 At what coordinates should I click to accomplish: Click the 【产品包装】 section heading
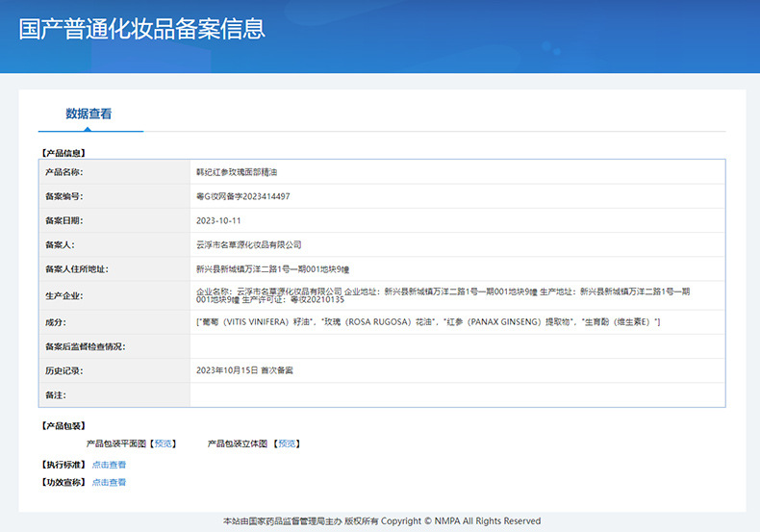point(63,426)
